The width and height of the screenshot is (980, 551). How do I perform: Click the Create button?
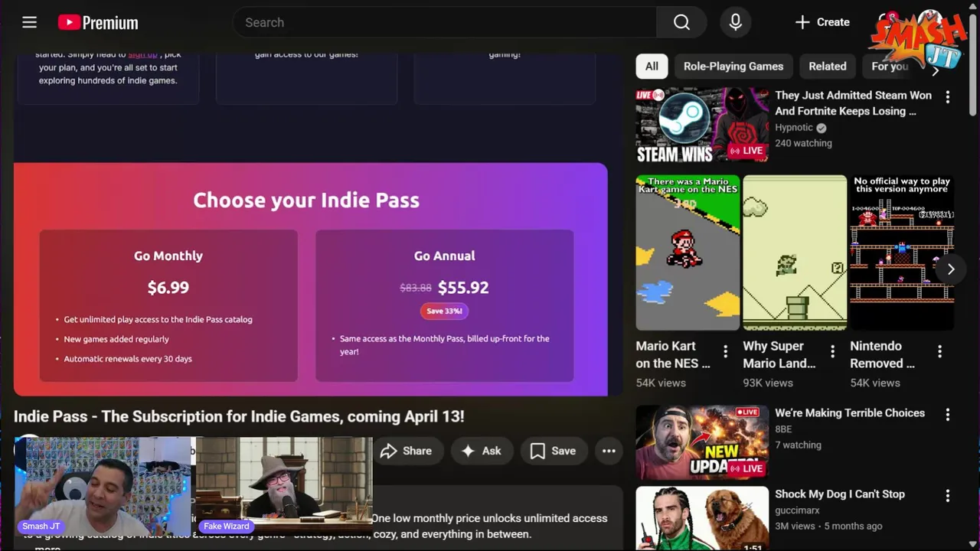(x=822, y=22)
